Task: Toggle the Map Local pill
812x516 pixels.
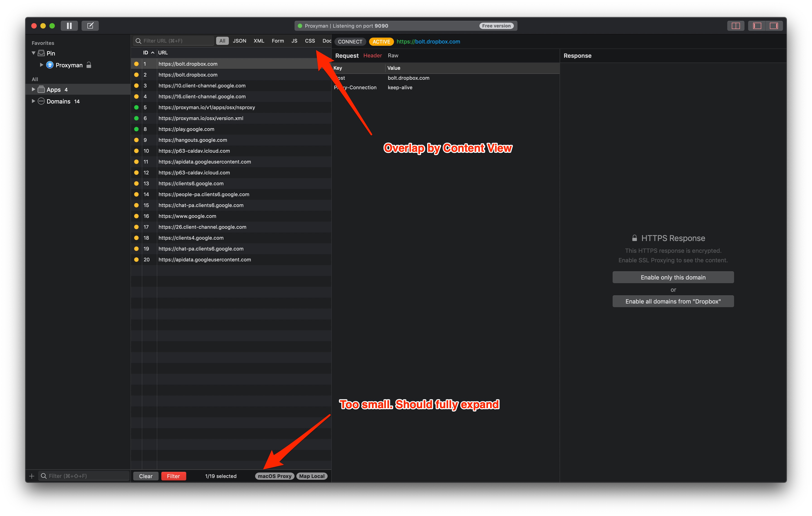Action: coord(312,476)
